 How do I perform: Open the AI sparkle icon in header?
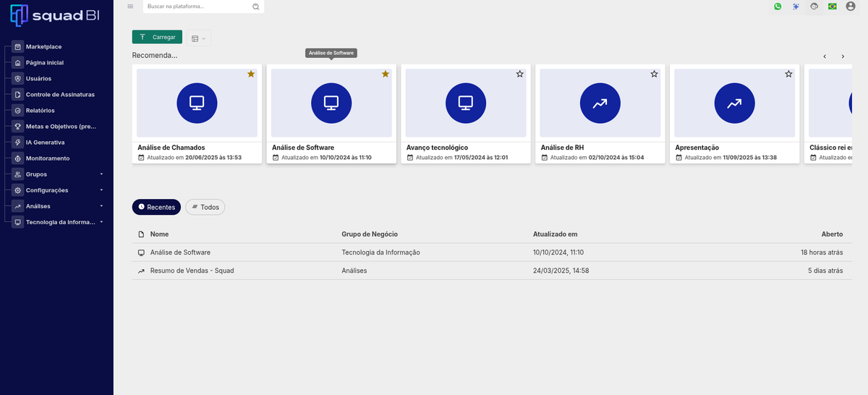796,7
